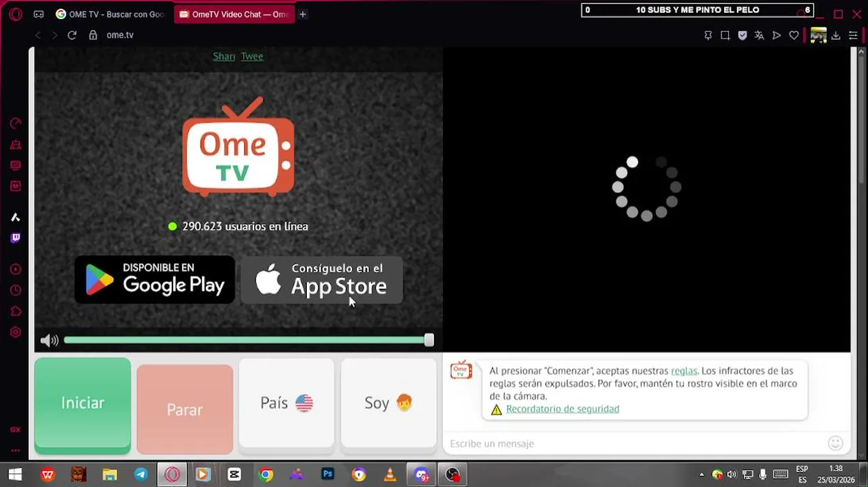Click system tray volume icon
The image size is (868, 487).
[731, 474]
